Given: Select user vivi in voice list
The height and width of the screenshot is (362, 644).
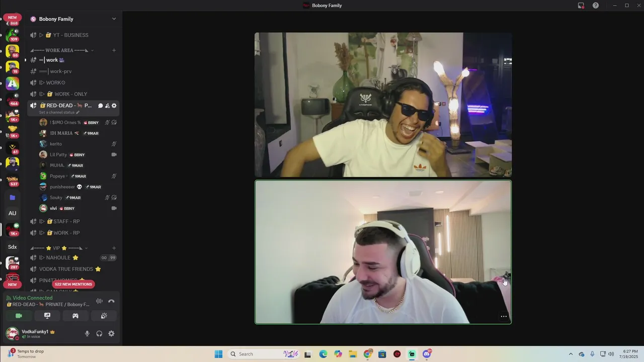Looking at the screenshot, I should (x=78, y=208).
